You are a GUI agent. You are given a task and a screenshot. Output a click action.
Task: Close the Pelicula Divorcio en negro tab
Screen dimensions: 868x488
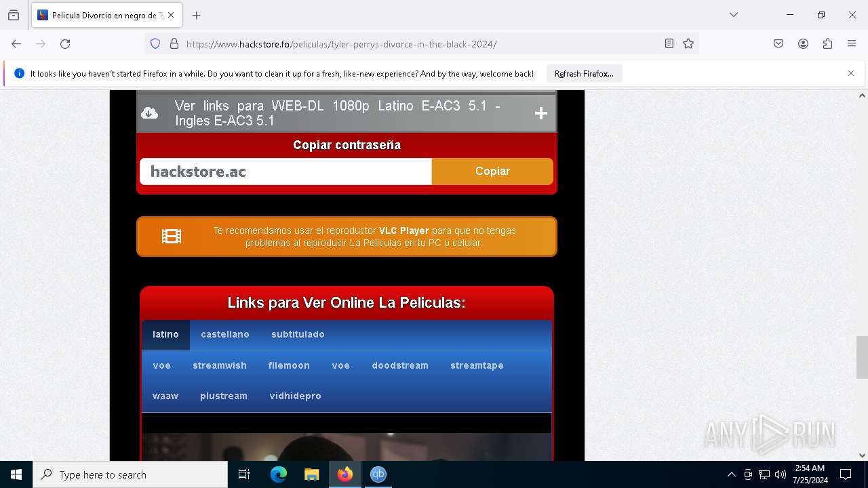171,15
